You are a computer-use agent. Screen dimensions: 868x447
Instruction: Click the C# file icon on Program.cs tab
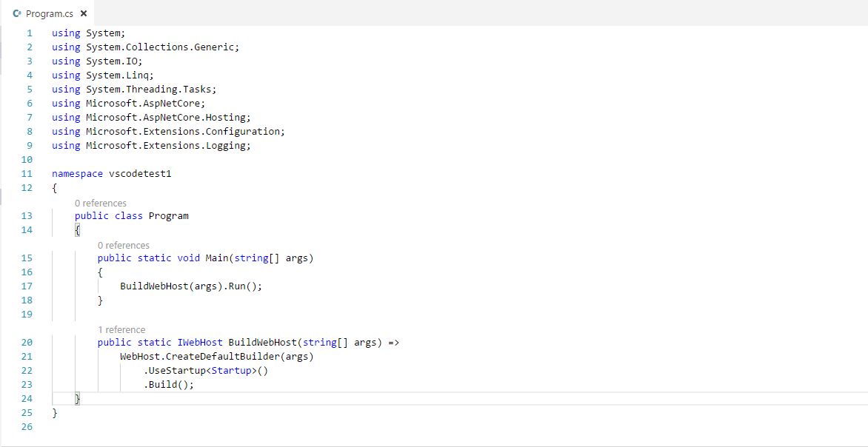pyautogui.click(x=17, y=14)
